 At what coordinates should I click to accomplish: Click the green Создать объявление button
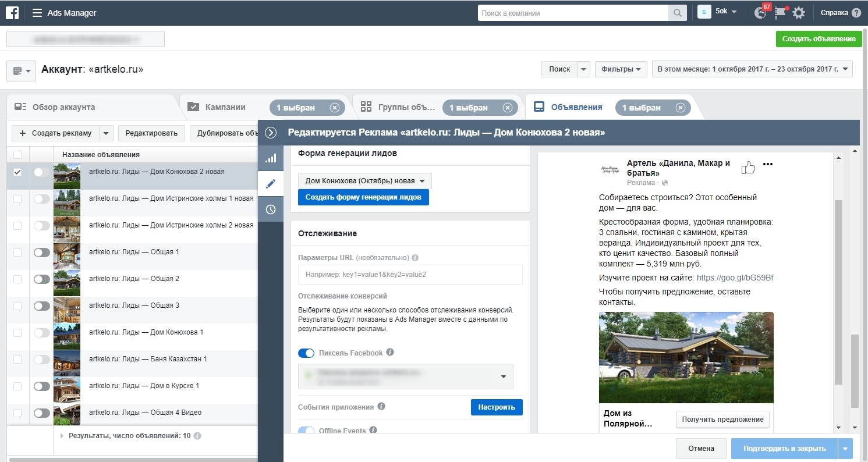pos(819,39)
